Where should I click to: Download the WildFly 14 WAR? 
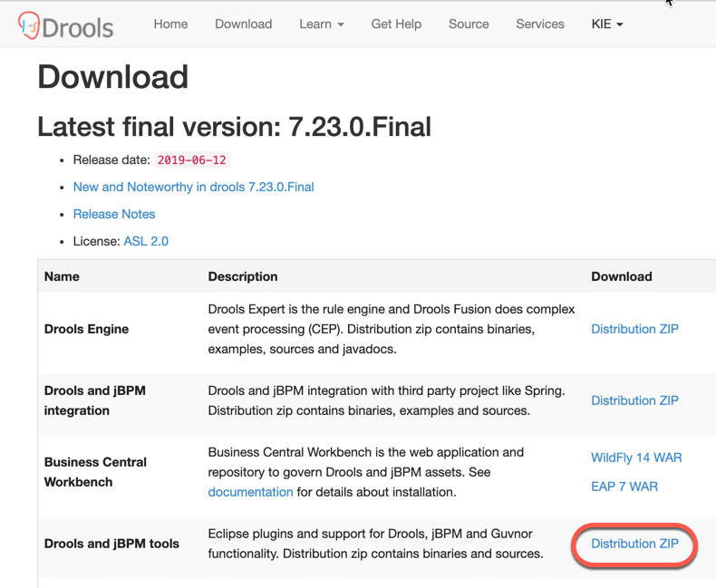pyautogui.click(x=636, y=458)
